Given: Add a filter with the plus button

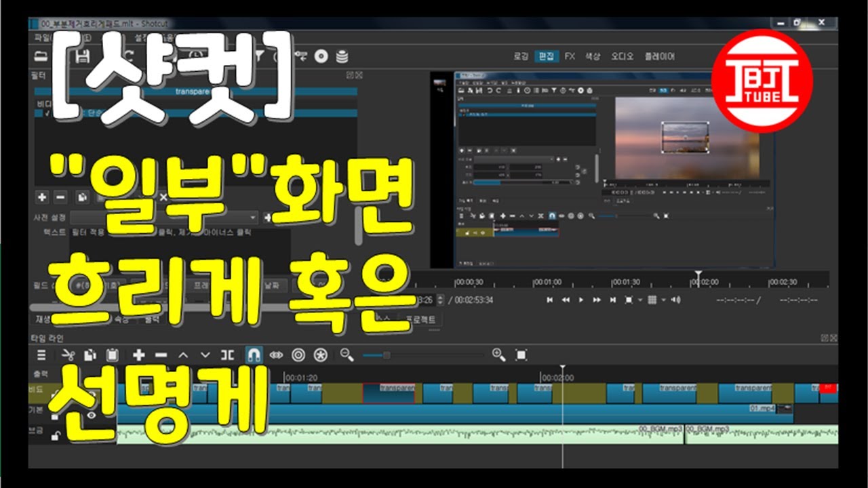Looking at the screenshot, I should (42, 197).
